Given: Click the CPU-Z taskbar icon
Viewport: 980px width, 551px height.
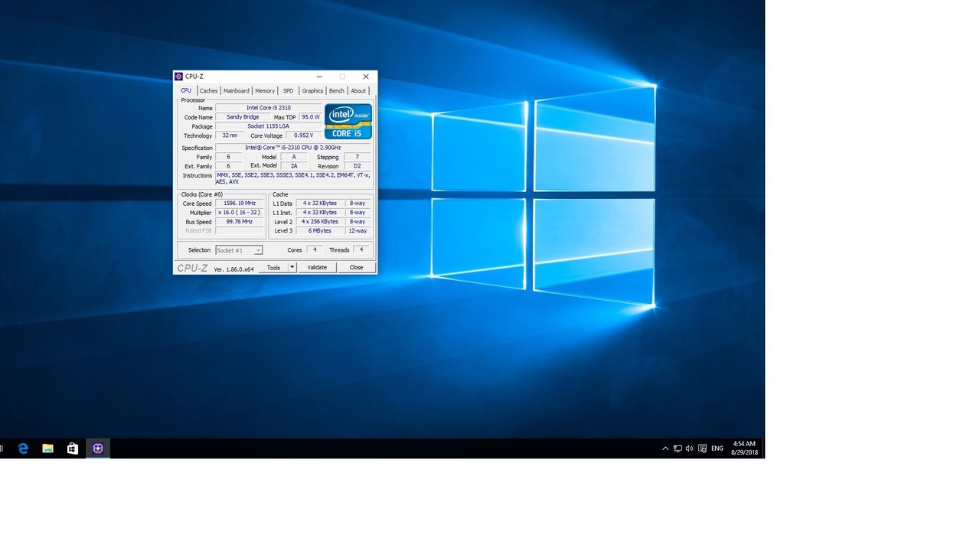Looking at the screenshot, I should (97, 448).
